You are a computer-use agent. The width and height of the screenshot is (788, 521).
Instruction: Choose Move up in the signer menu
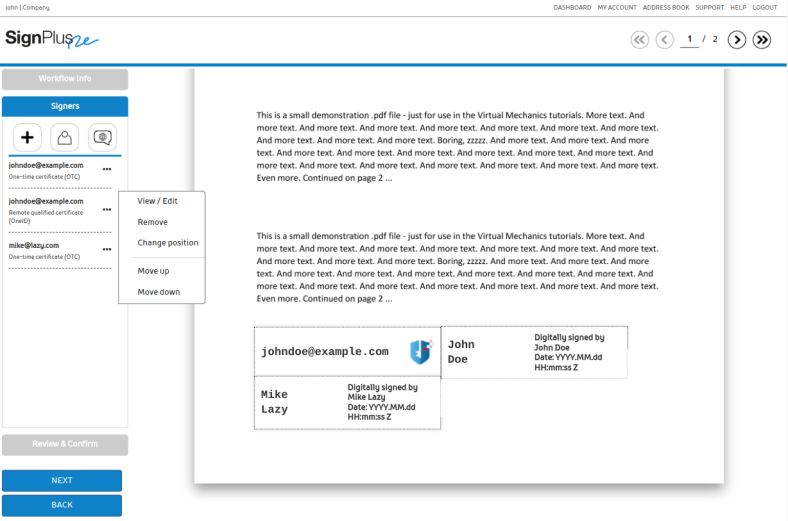[x=155, y=271]
